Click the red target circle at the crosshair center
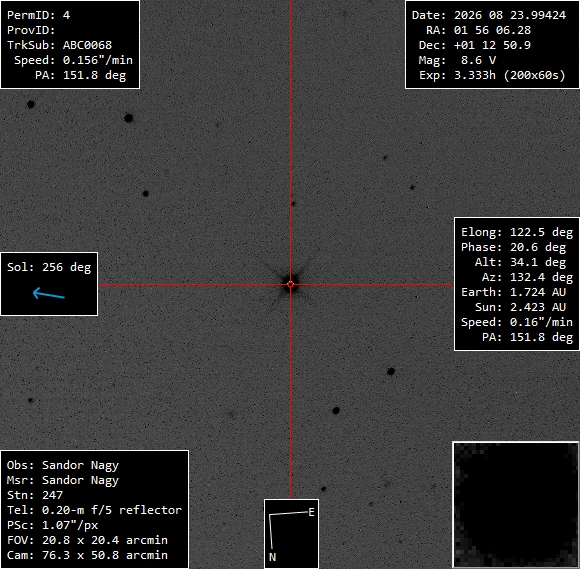 (291, 284)
